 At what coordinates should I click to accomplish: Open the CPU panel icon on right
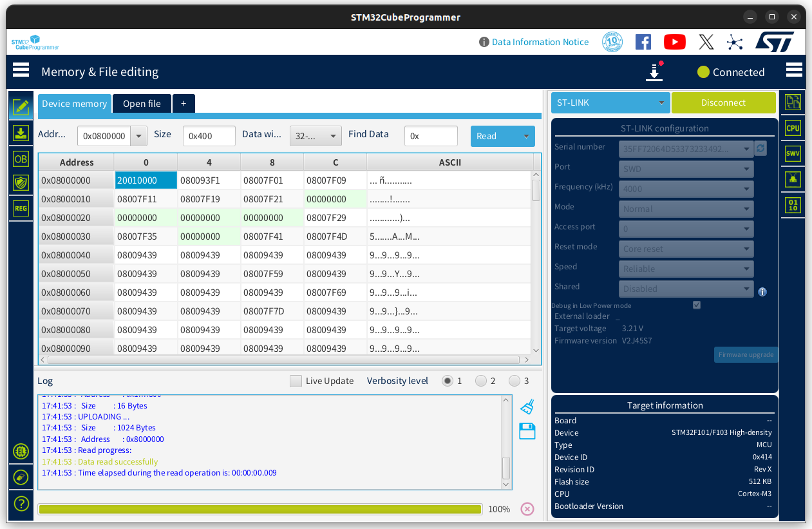pos(793,128)
